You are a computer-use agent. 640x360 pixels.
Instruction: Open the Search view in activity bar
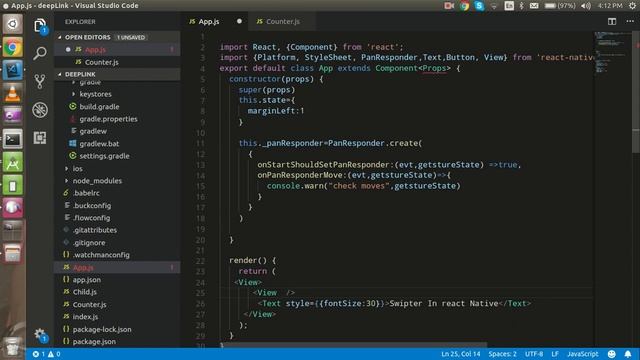(x=40, y=53)
